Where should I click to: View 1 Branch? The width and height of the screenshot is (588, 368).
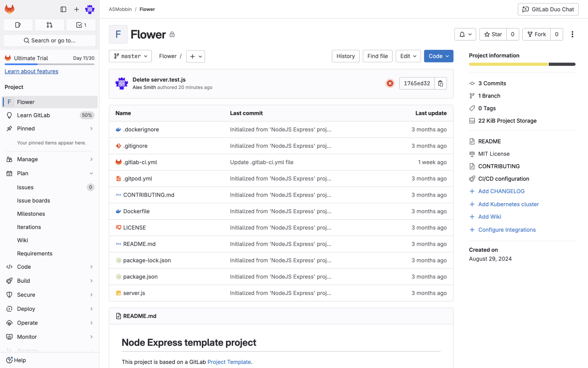coord(489,96)
